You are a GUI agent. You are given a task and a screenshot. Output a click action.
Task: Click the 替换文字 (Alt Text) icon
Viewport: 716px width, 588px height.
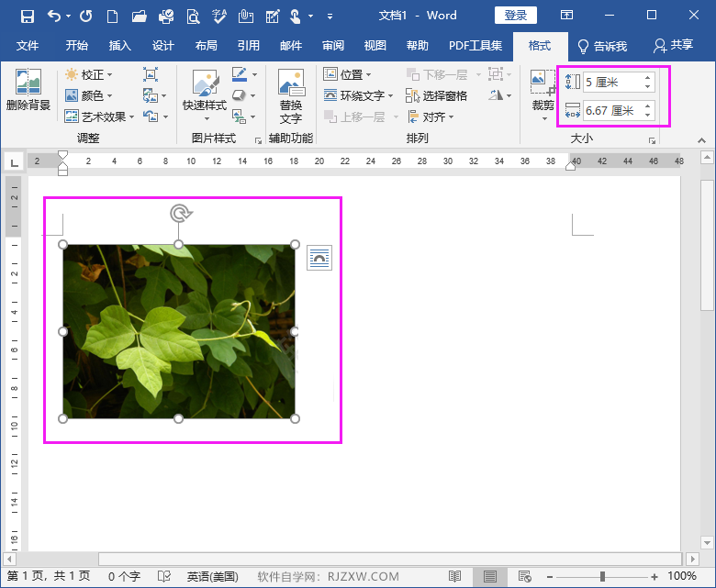click(291, 97)
